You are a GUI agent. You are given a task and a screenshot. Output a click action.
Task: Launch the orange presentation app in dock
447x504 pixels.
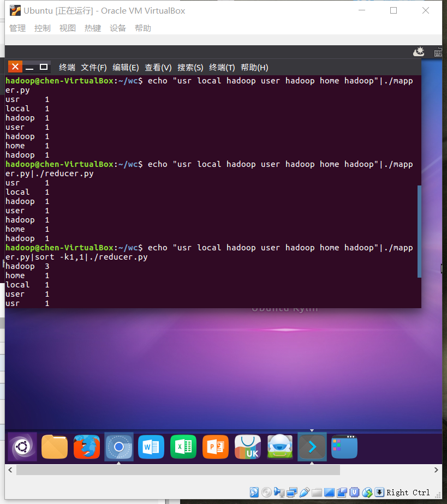click(216, 447)
